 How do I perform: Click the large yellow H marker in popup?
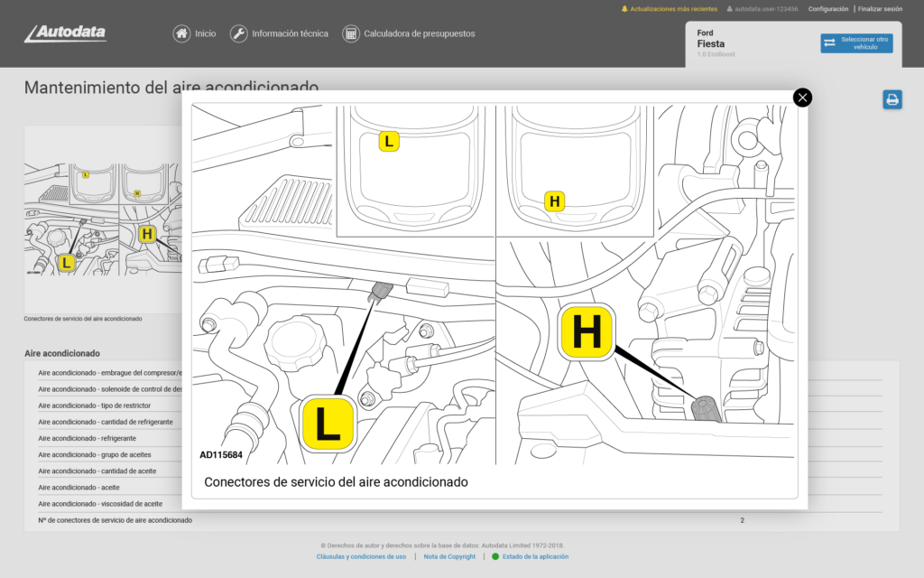(587, 332)
